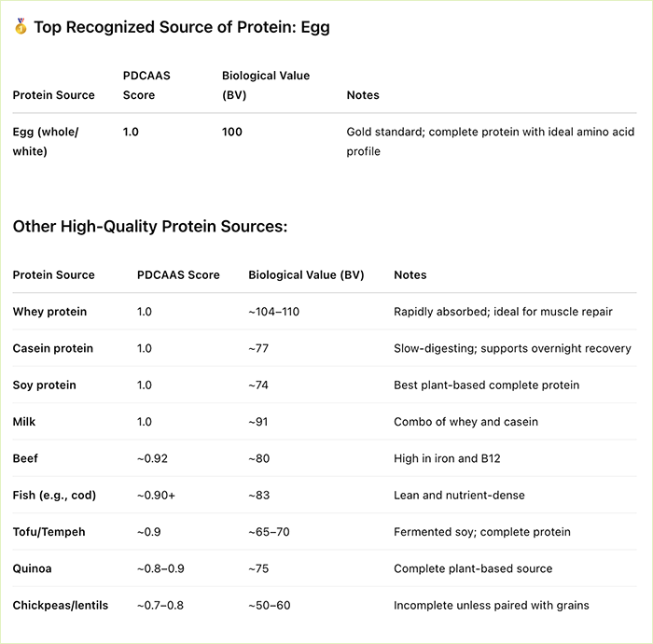
Task: Click the 'Notes' header in the lower table
Action: point(410,275)
